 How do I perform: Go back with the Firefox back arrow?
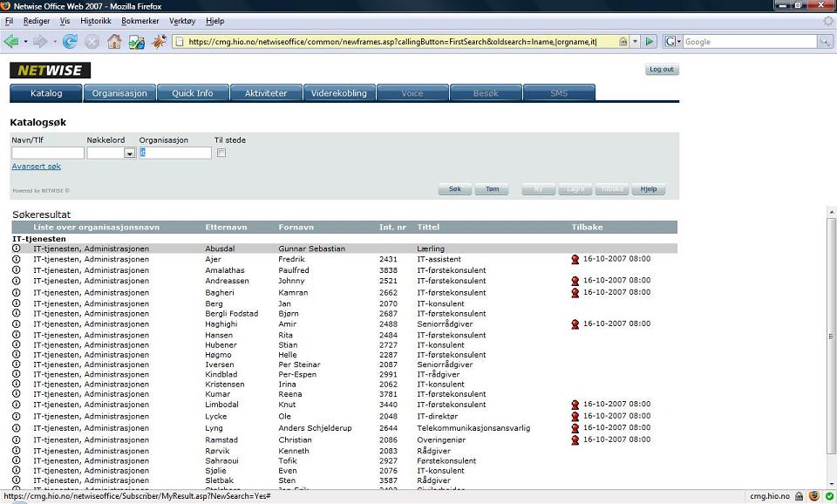pos(10,41)
